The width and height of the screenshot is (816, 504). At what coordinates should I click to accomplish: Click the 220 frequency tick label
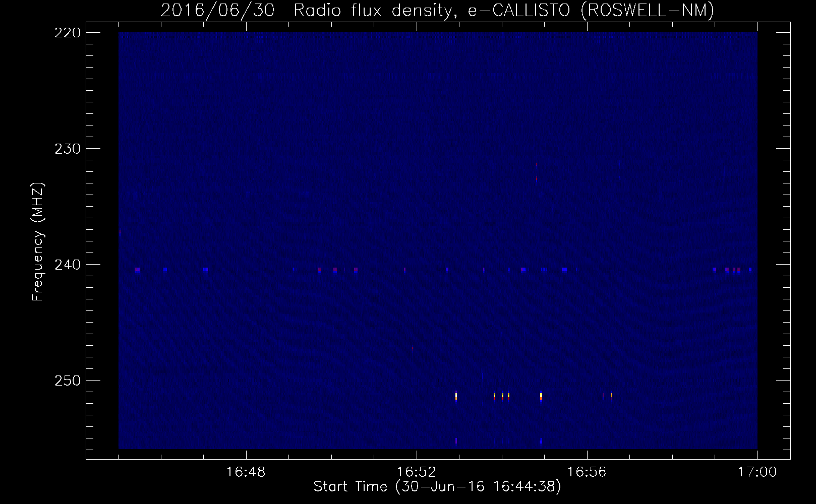(x=68, y=33)
